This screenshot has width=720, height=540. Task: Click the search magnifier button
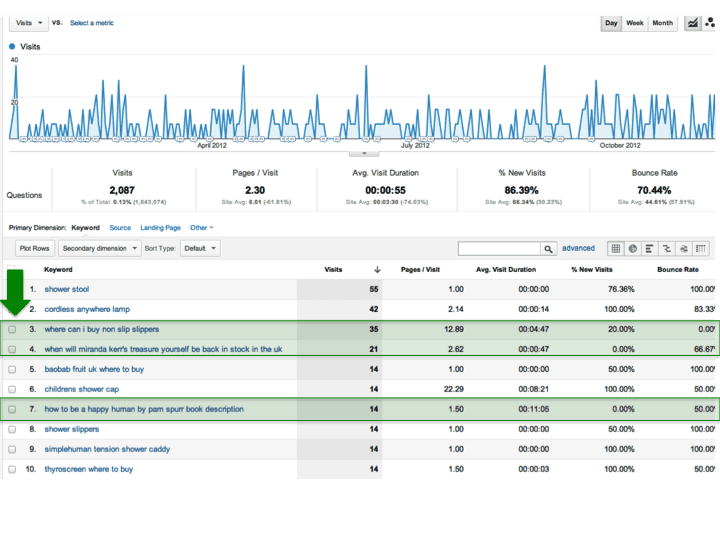coord(549,249)
